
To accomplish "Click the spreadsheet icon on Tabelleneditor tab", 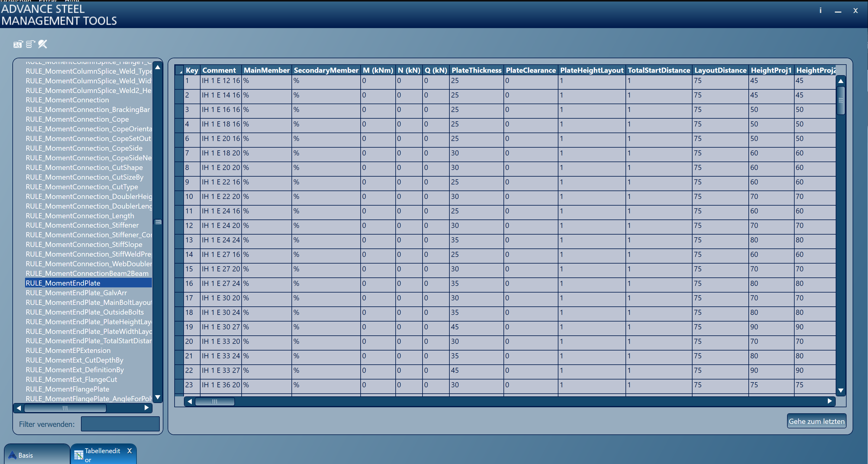I will tap(78, 455).
